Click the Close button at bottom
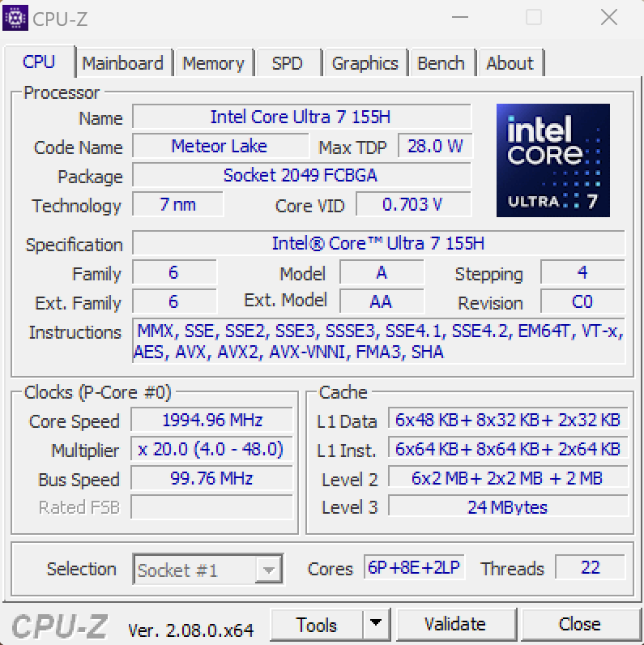This screenshot has width=644, height=645. click(x=579, y=625)
